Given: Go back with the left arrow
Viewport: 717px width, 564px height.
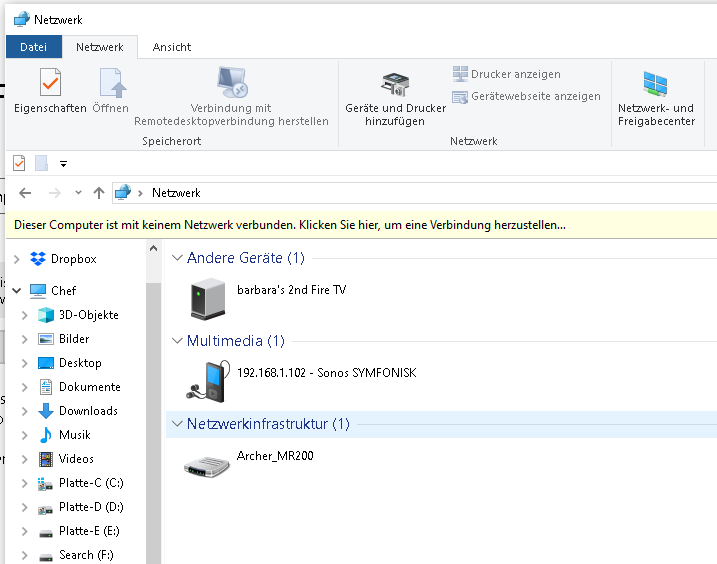Looking at the screenshot, I should point(25,193).
